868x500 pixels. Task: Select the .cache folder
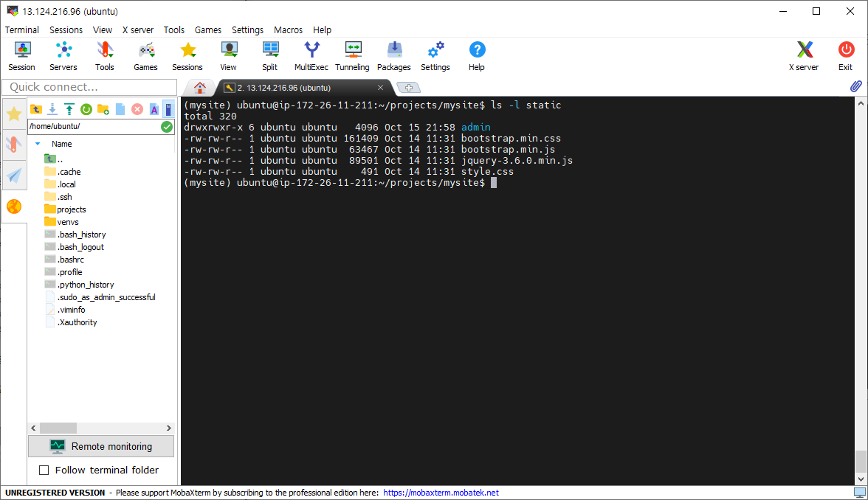click(63, 172)
